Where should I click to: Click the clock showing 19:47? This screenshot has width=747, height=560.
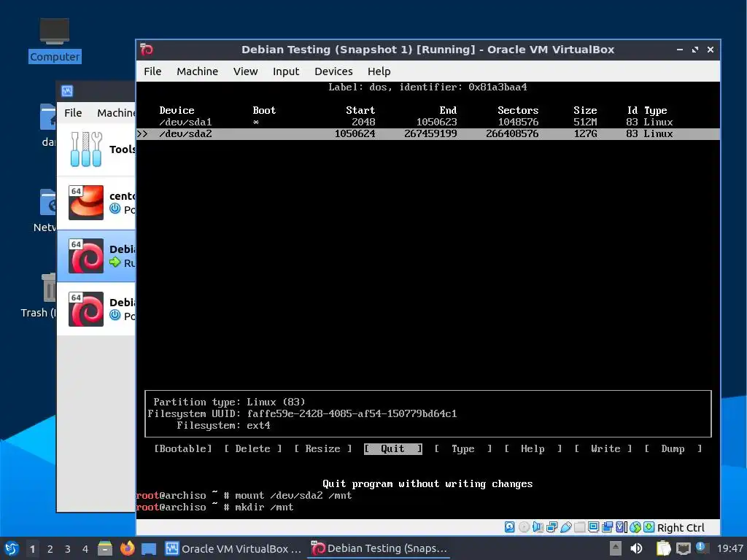[x=729, y=548]
